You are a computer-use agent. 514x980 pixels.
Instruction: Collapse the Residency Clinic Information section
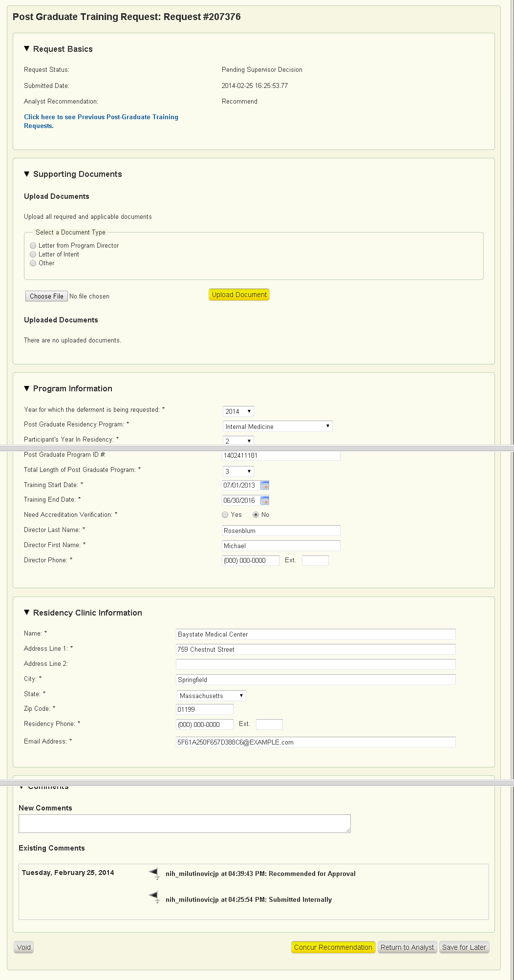tap(27, 613)
